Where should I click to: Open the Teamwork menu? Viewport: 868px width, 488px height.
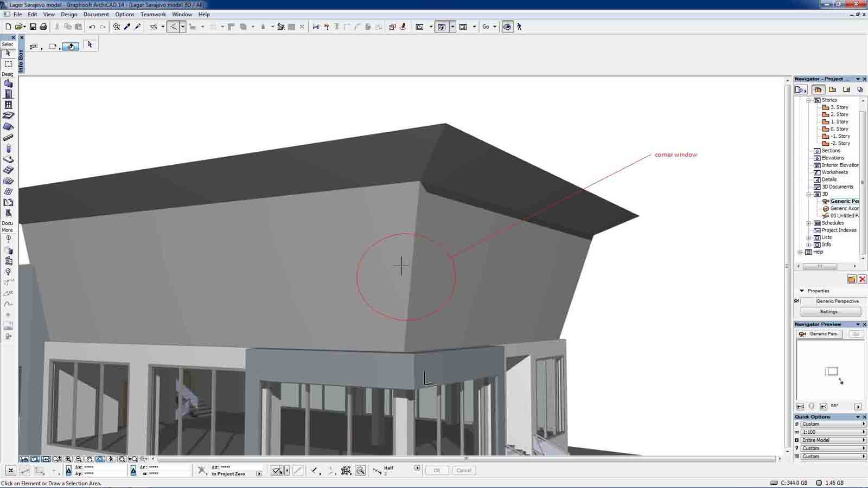[152, 15]
